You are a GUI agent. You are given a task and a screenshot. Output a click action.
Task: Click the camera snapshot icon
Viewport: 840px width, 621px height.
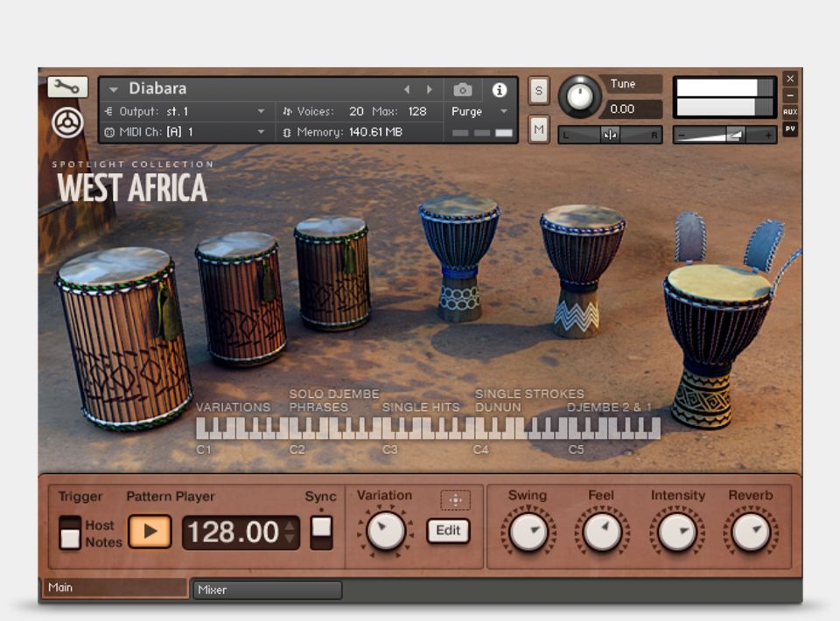(x=463, y=89)
